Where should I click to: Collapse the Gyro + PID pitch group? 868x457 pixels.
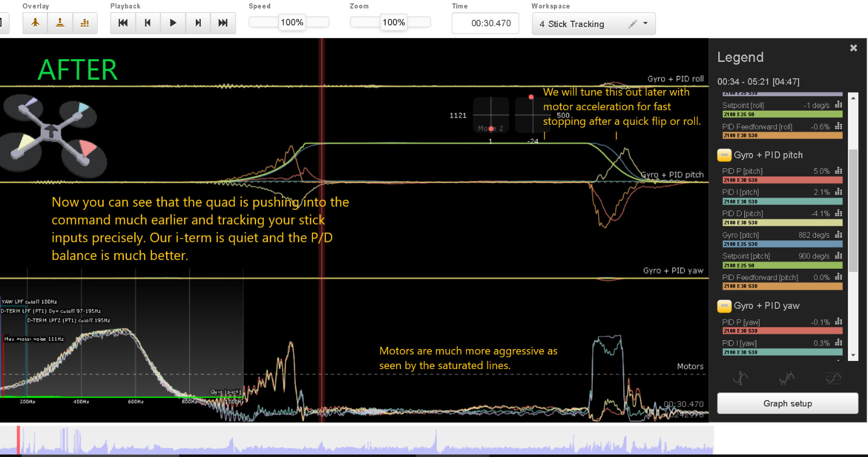724,155
